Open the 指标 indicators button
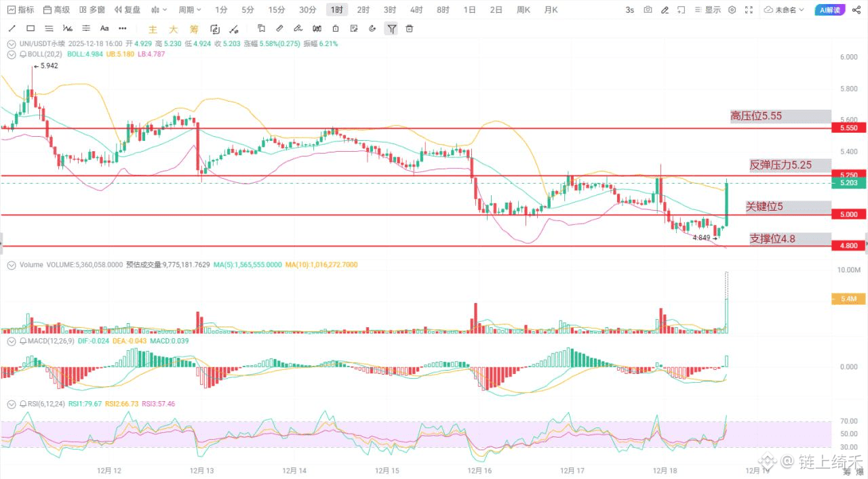The image size is (868, 479). [20, 10]
